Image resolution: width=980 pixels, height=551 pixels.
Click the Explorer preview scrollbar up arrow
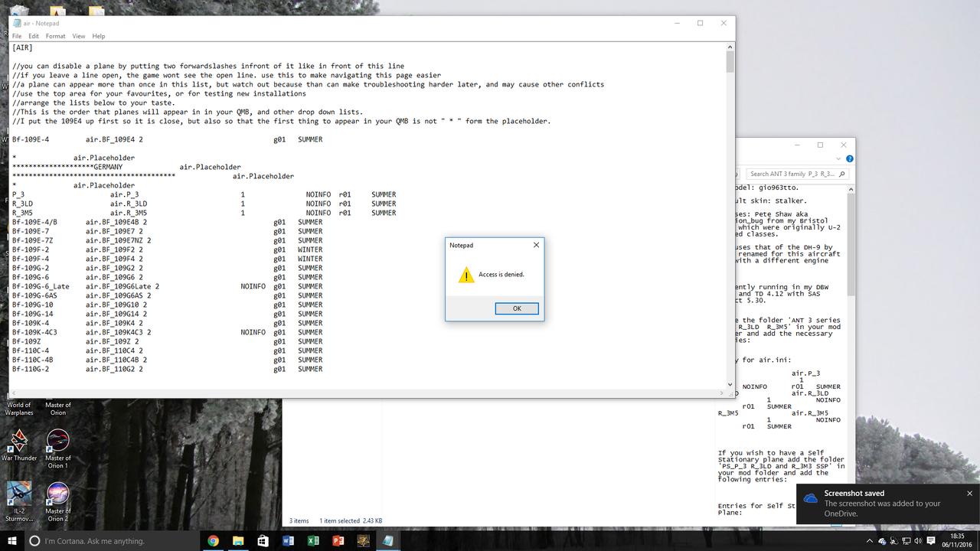[x=850, y=190]
